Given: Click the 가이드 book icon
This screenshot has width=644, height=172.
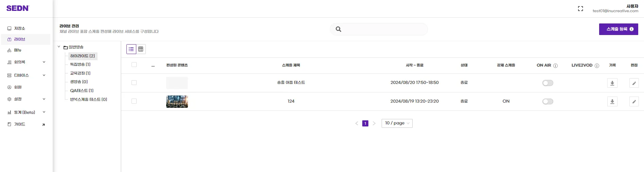Looking at the screenshot, I should 10,124.
